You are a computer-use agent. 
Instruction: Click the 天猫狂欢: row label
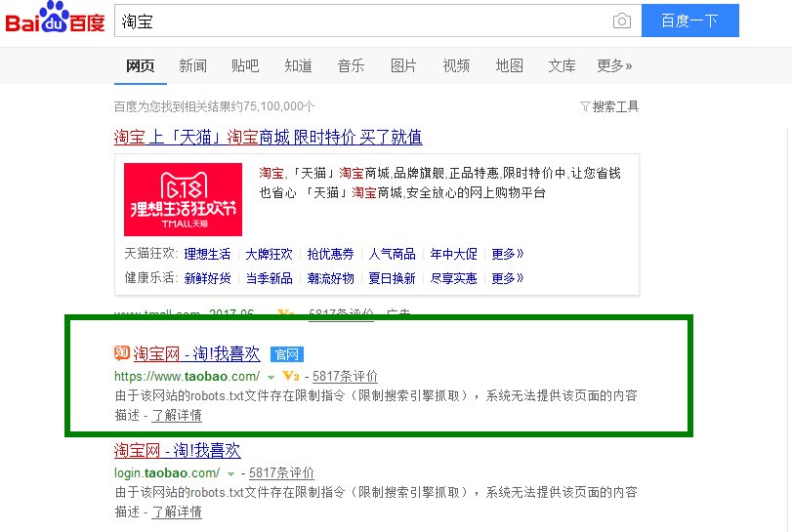click(151, 254)
